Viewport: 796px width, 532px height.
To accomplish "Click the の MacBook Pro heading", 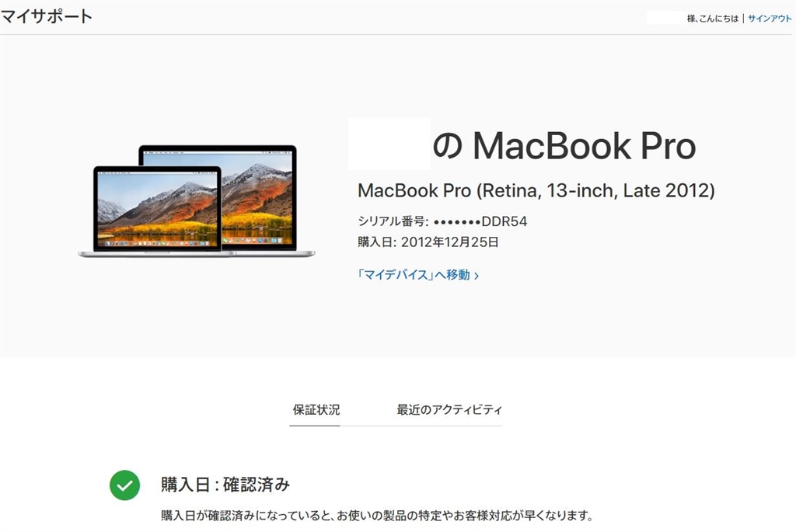I will [564, 146].
